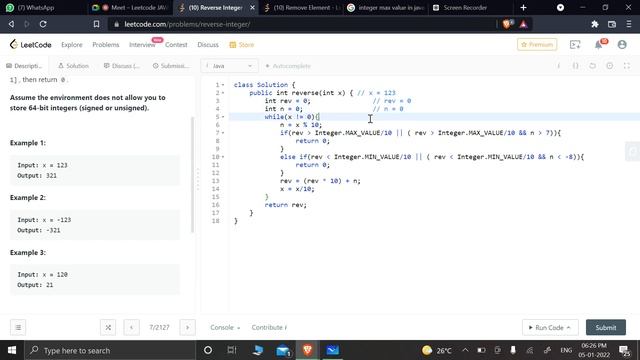Reload the LeetCode page
The image size is (640, 360).
point(43,24)
